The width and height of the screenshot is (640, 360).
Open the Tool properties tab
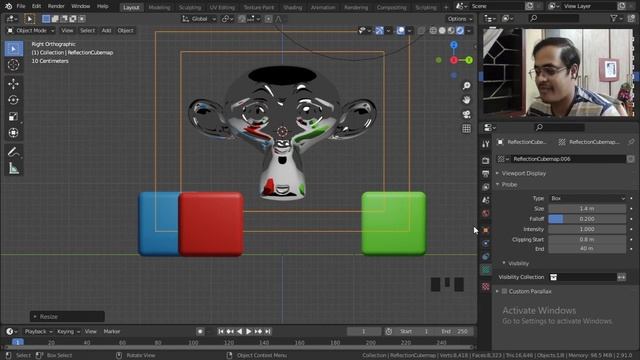(x=485, y=144)
